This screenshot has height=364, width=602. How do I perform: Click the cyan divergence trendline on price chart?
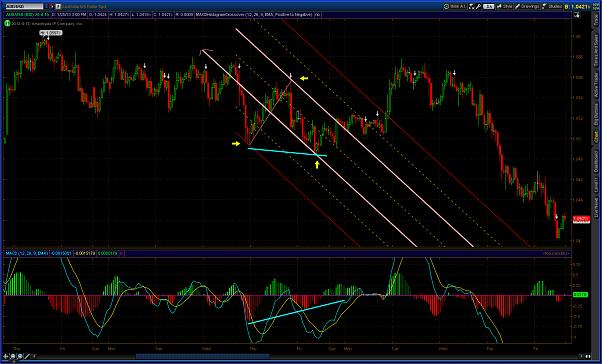(x=287, y=152)
